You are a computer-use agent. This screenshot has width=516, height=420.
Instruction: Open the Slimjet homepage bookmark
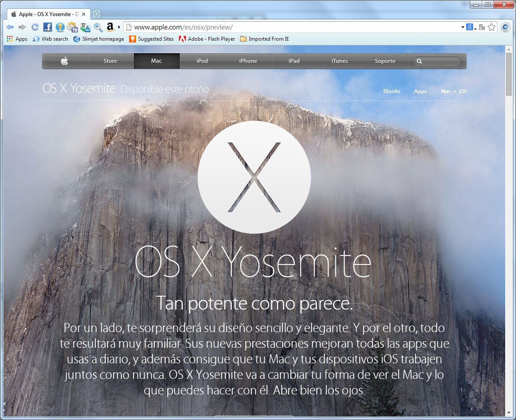[99, 39]
